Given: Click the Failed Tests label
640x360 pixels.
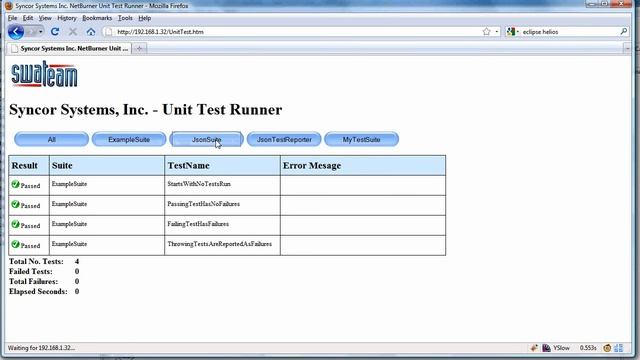Looking at the screenshot, I should pyautogui.click(x=31, y=271).
